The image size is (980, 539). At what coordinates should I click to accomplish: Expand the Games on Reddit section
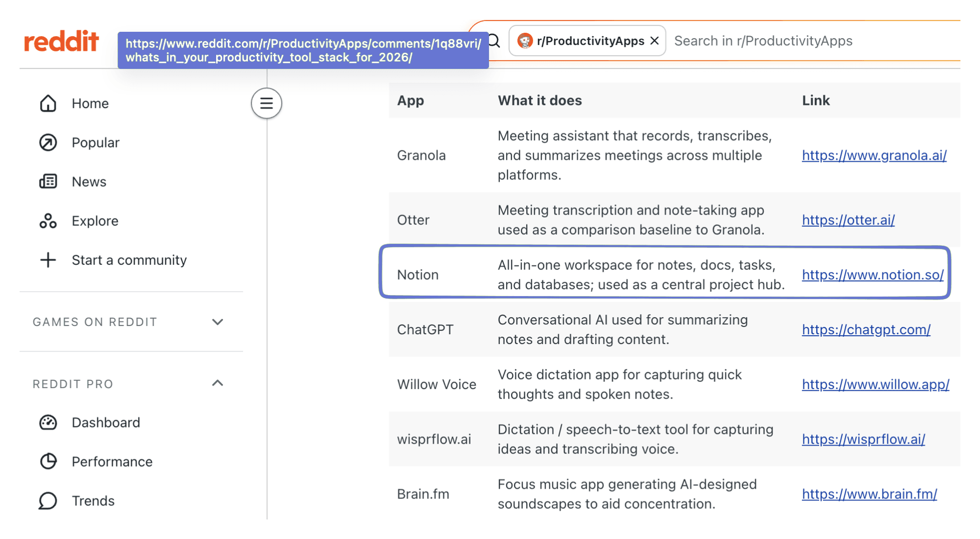[218, 322]
